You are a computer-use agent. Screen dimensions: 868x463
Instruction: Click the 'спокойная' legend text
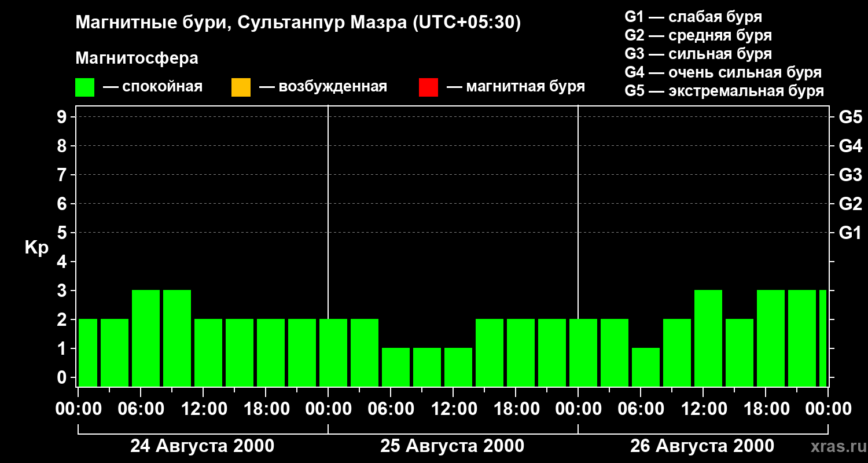point(163,87)
